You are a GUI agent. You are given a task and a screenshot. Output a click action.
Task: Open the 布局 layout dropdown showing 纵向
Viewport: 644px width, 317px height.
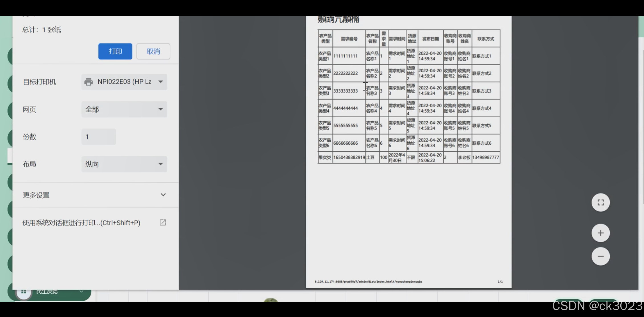pos(124,164)
